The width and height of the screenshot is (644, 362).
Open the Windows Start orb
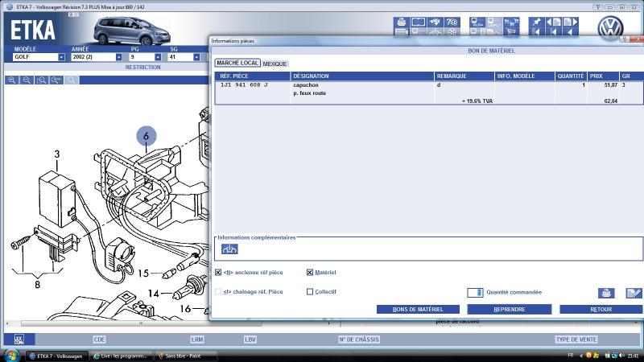click(11, 356)
